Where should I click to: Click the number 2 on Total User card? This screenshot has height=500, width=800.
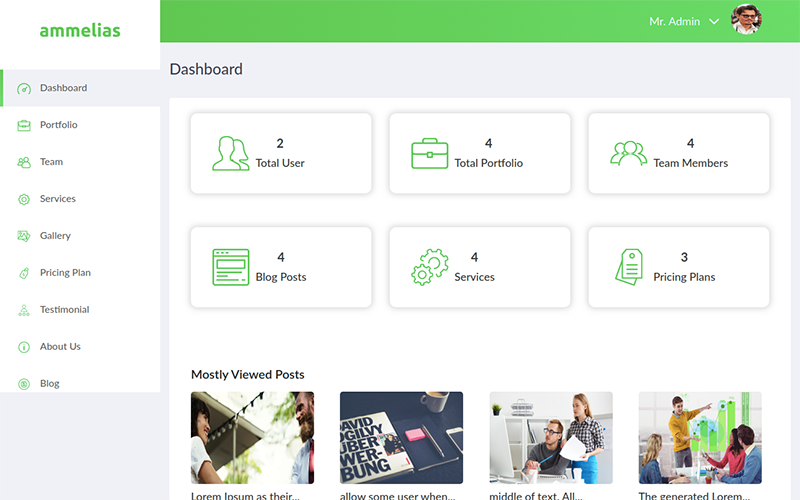pos(280,143)
